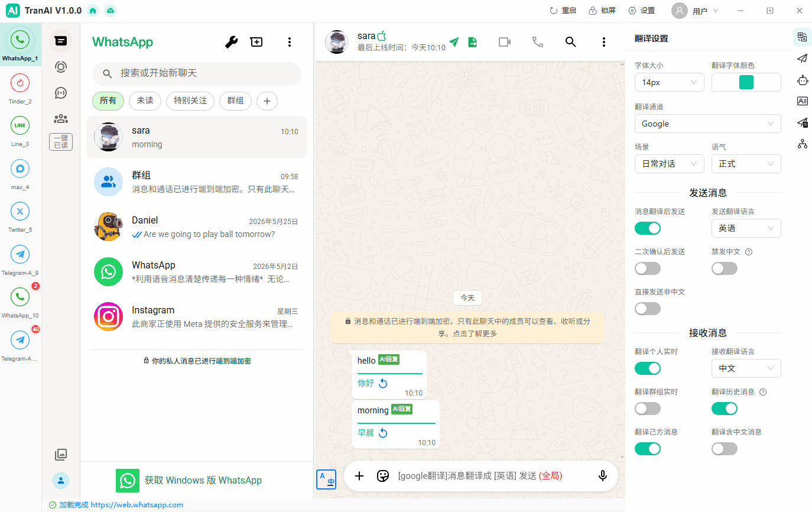Open WhatsApp status updates icon

point(60,67)
